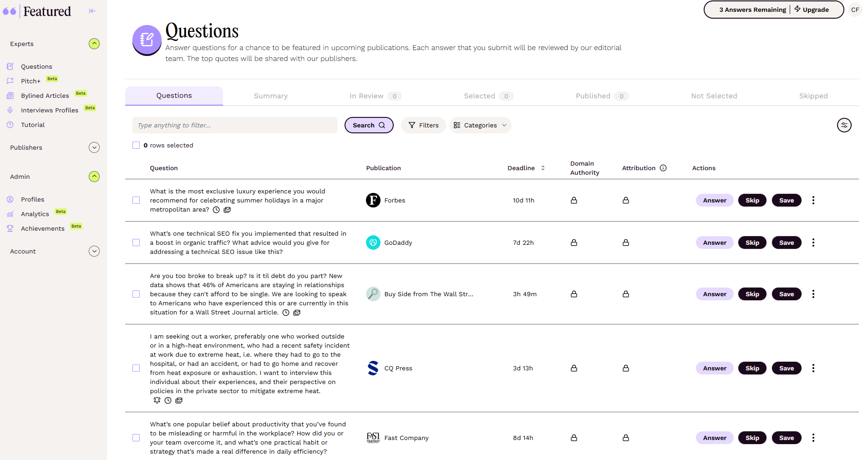Check the CQ Press question row checkbox

coord(136,368)
